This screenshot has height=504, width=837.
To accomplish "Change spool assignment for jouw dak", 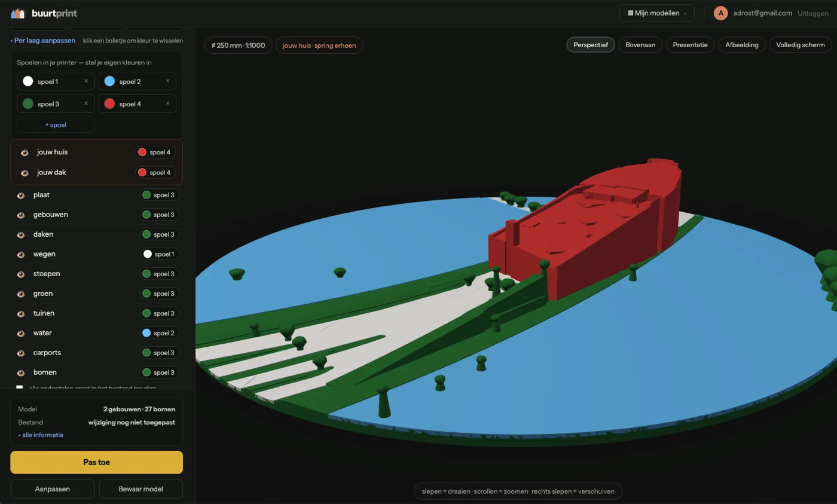I will pyautogui.click(x=155, y=173).
